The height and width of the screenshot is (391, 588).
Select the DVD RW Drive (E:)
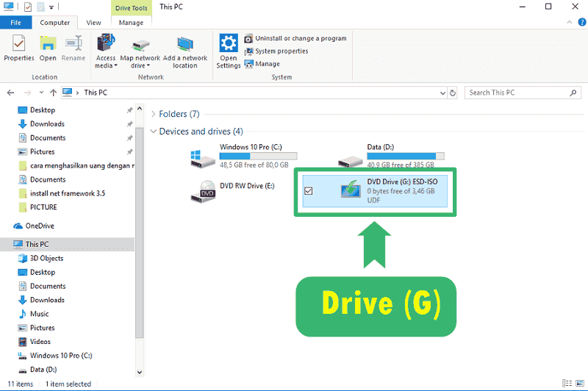point(232,192)
